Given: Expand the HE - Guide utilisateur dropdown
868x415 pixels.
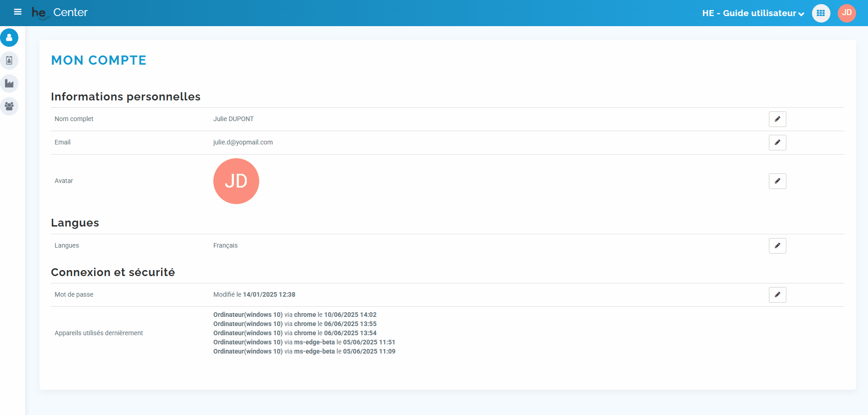Looking at the screenshot, I should coord(753,13).
